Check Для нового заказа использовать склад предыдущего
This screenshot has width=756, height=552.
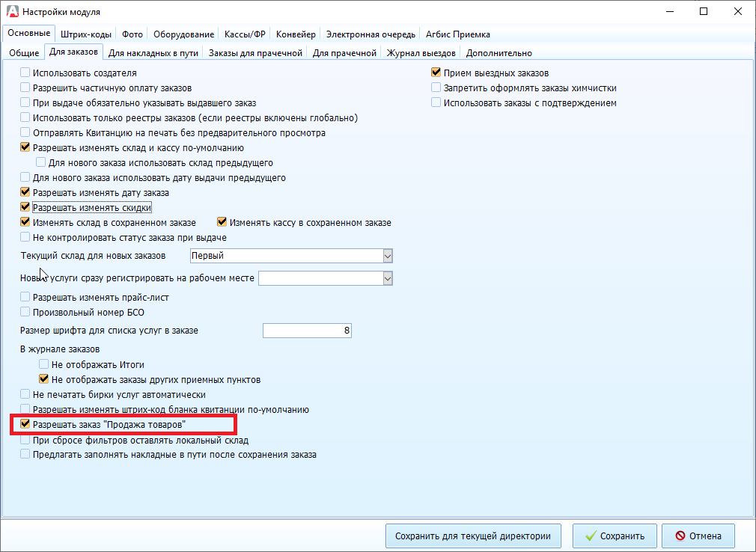(x=41, y=162)
